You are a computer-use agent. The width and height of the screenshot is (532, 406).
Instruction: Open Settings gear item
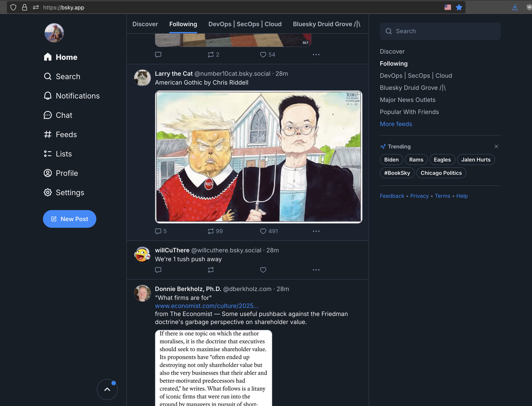(64, 192)
